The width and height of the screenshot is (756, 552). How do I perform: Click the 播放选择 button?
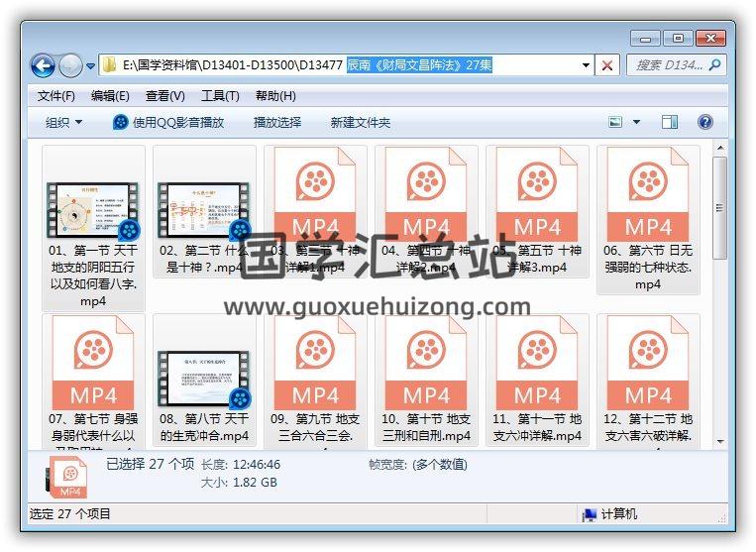(276, 122)
